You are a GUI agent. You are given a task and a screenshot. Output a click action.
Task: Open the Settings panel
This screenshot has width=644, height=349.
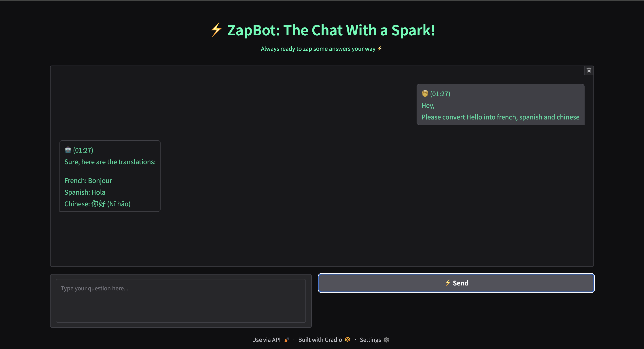coord(370,340)
